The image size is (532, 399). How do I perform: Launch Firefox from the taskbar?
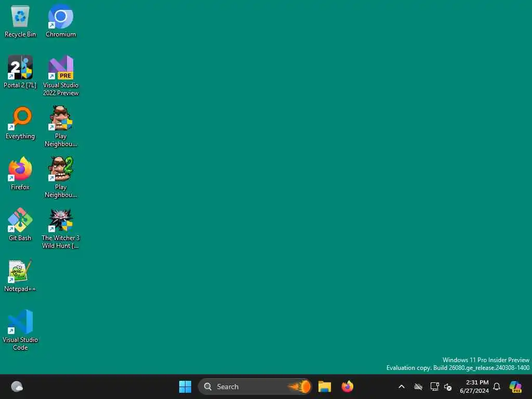pyautogui.click(x=348, y=387)
